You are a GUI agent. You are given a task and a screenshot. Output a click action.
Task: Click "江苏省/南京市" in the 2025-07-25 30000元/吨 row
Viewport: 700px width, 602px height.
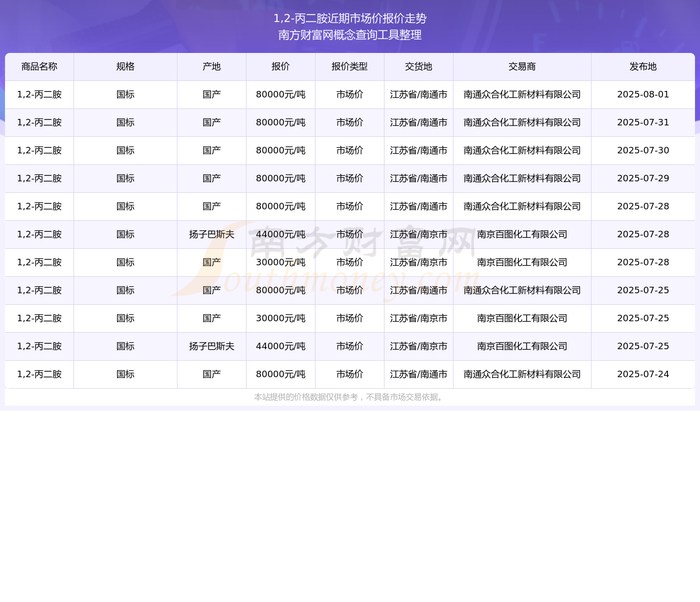tap(419, 318)
